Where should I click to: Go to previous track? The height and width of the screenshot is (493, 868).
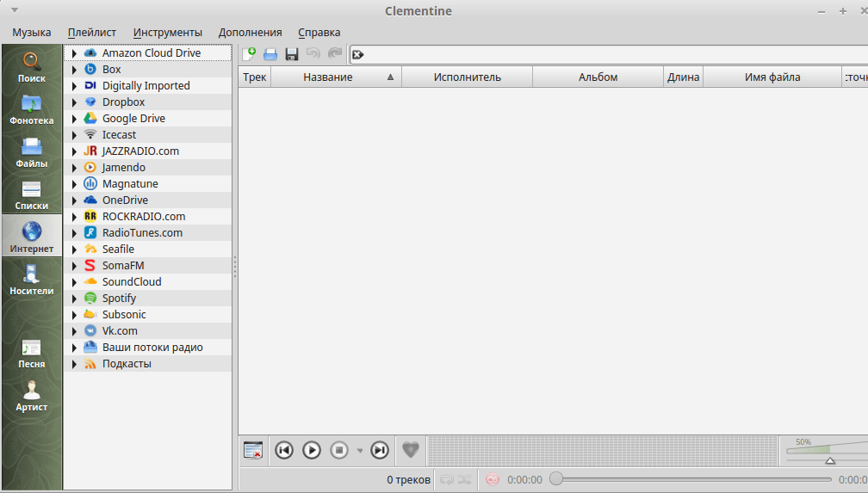tap(284, 450)
